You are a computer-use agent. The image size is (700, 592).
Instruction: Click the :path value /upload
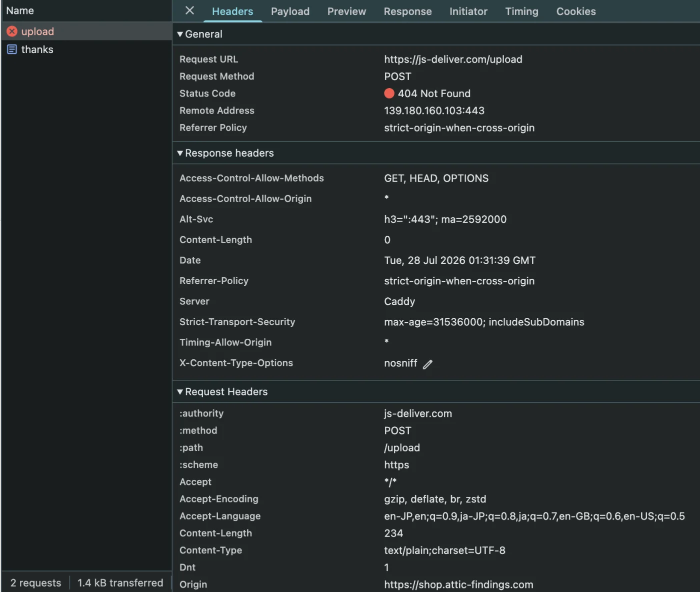(x=402, y=448)
